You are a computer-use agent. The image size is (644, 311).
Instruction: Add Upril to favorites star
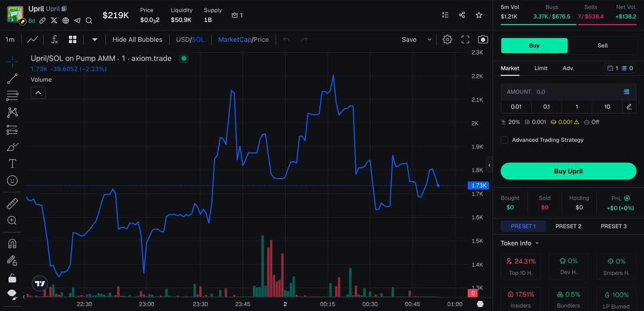tap(479, 15)
